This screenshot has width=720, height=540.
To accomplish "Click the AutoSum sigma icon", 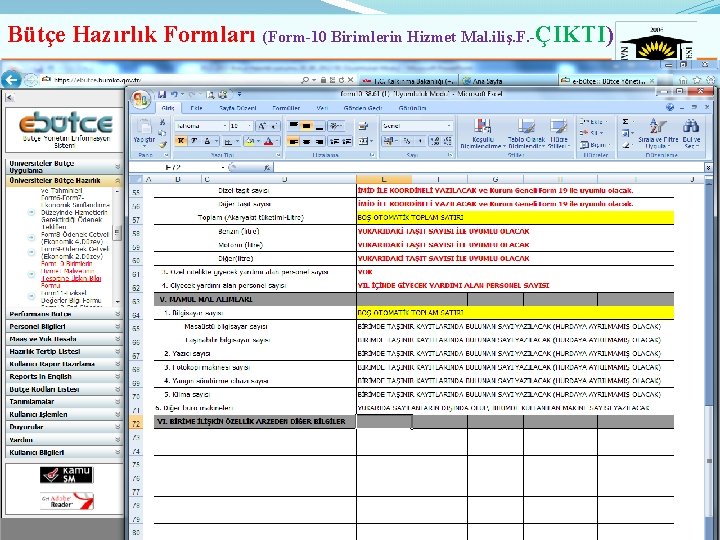I will point(625,122).
